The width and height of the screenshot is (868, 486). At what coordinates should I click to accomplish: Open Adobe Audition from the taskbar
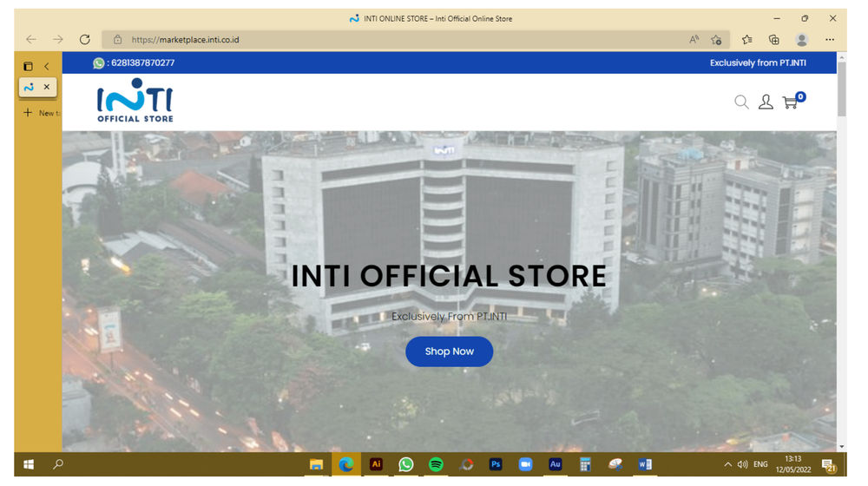tap(556, 464)
